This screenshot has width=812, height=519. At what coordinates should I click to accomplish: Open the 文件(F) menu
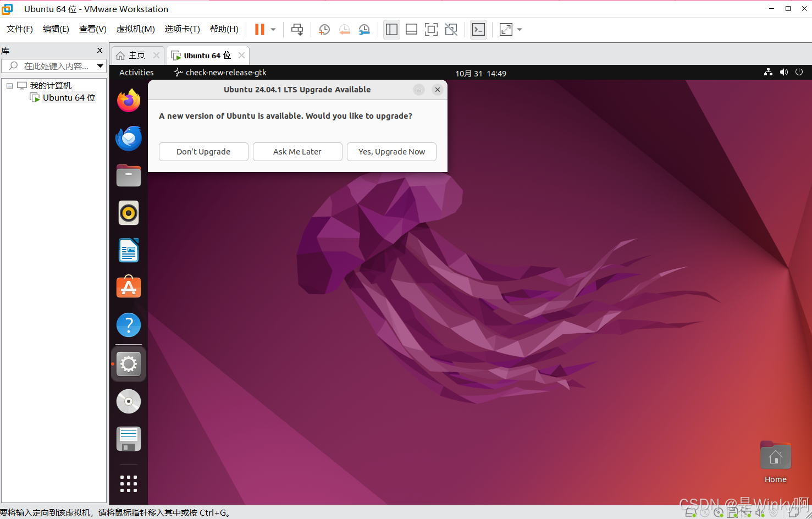pos(20,29)
